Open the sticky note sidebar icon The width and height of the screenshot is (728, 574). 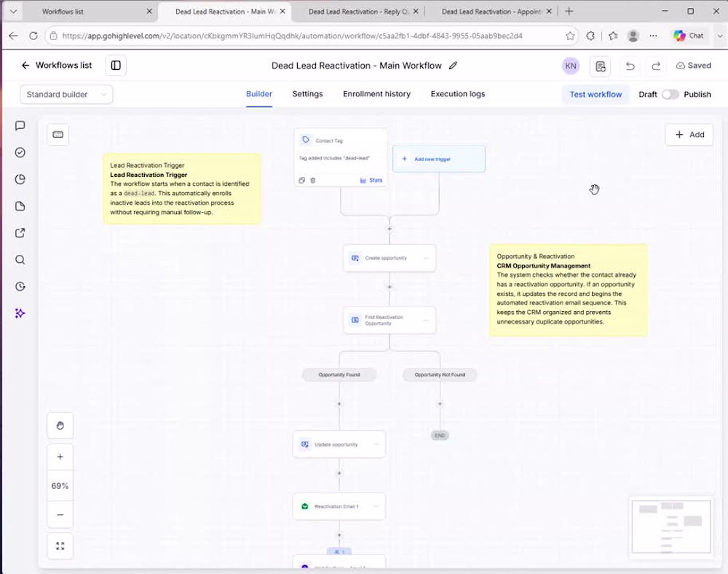[x=20, y=206]
